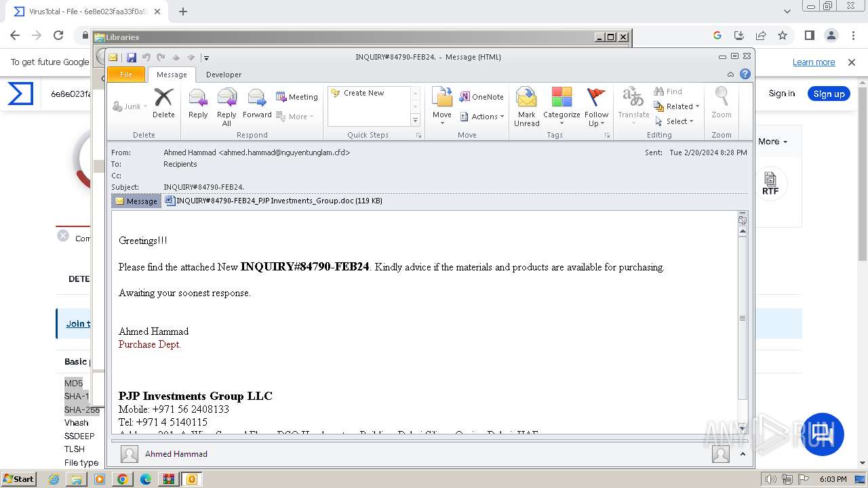Click the Tags dialog launcher
Viewport: 868px width, 488px height.
[x=607, y=136]
